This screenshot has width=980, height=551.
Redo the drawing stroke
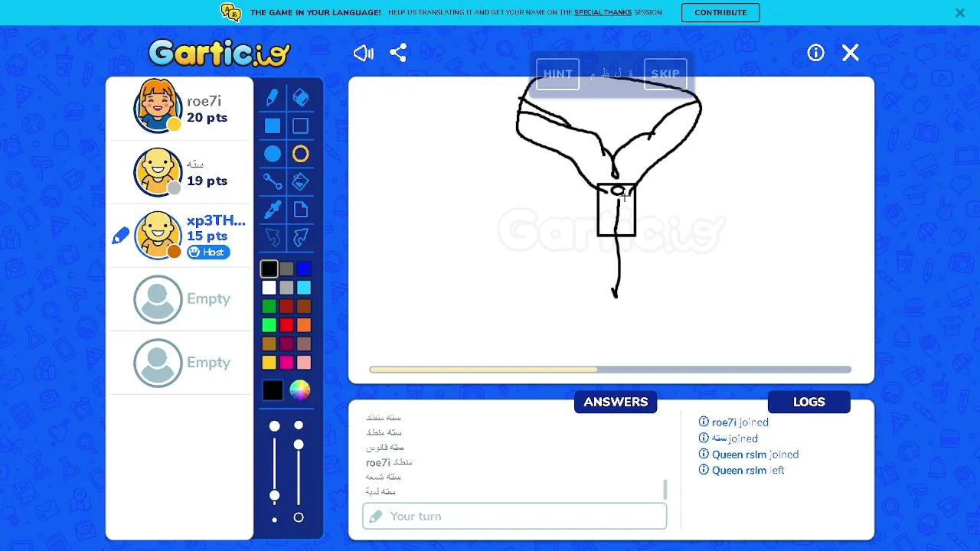point(301,237)
